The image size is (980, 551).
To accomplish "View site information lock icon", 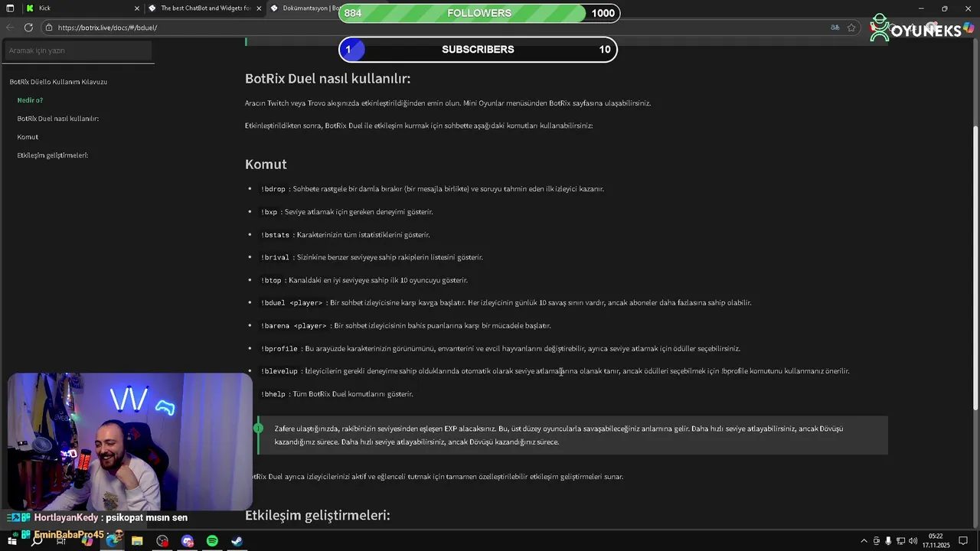I will 49,28.
